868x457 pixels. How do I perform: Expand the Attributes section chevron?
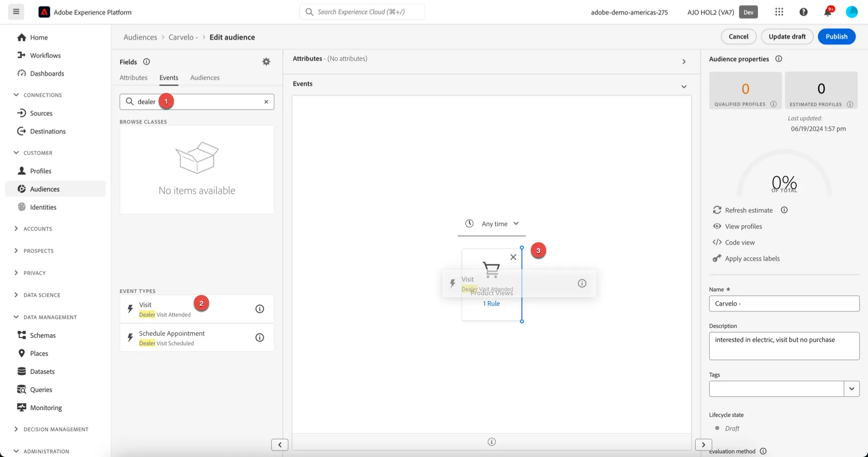tap(684, 61)
